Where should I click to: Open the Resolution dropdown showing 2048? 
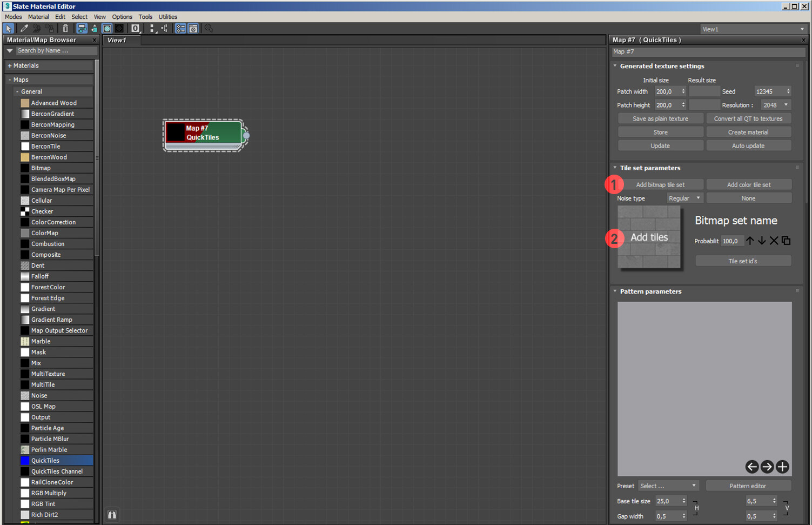click(x=776, y=105)
